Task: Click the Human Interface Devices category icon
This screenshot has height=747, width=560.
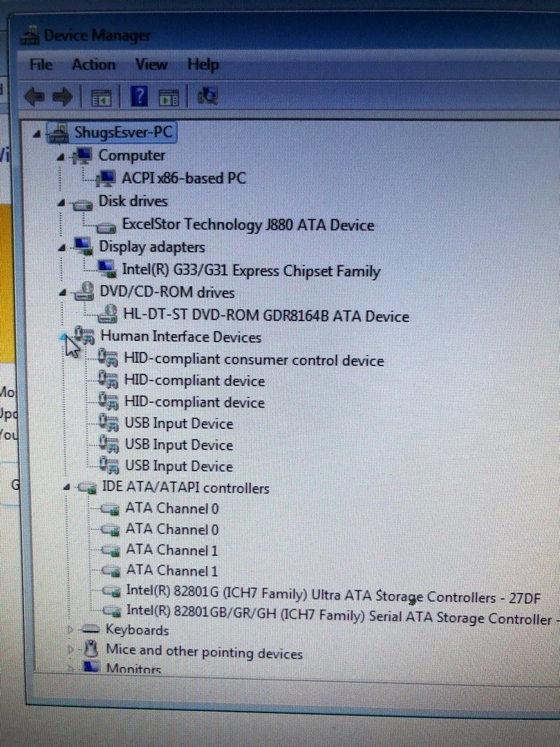Action: (x=85, y=336)
